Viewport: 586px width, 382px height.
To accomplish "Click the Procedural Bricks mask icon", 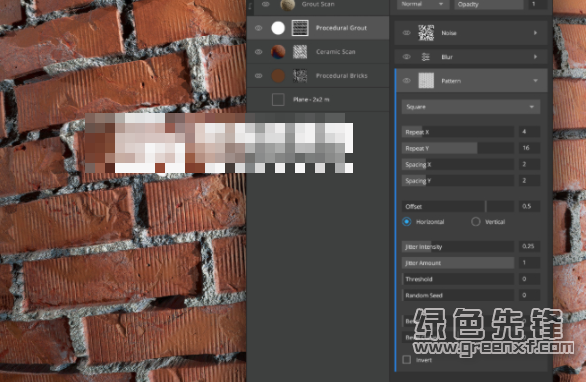I will click(x=300, y=76).
